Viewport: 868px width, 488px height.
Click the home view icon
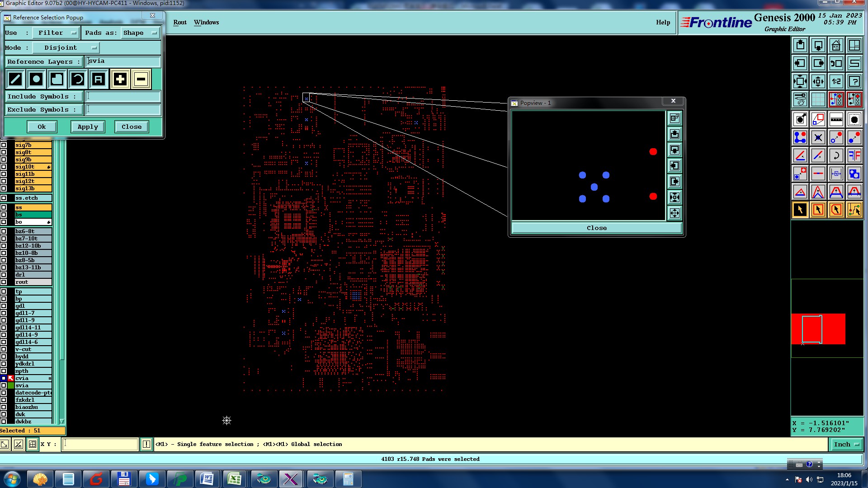click(x=836, y=45)
